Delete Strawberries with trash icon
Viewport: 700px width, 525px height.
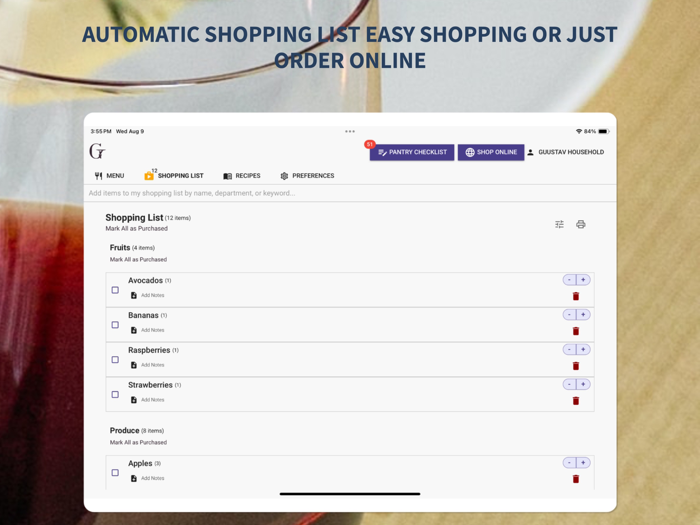tap(576, 401)
